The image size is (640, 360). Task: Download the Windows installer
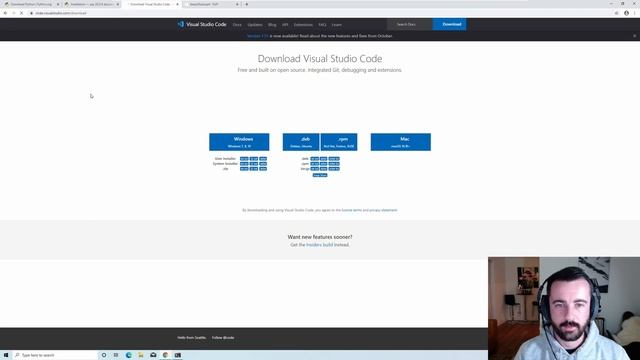coord(239,142)
